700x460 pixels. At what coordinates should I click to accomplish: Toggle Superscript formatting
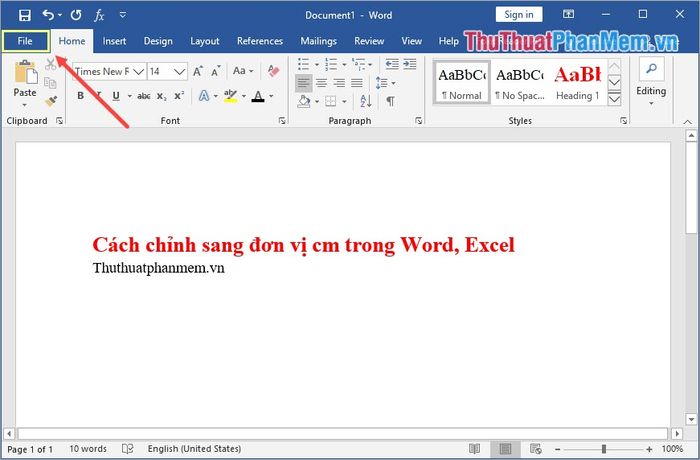click(179, 96)
